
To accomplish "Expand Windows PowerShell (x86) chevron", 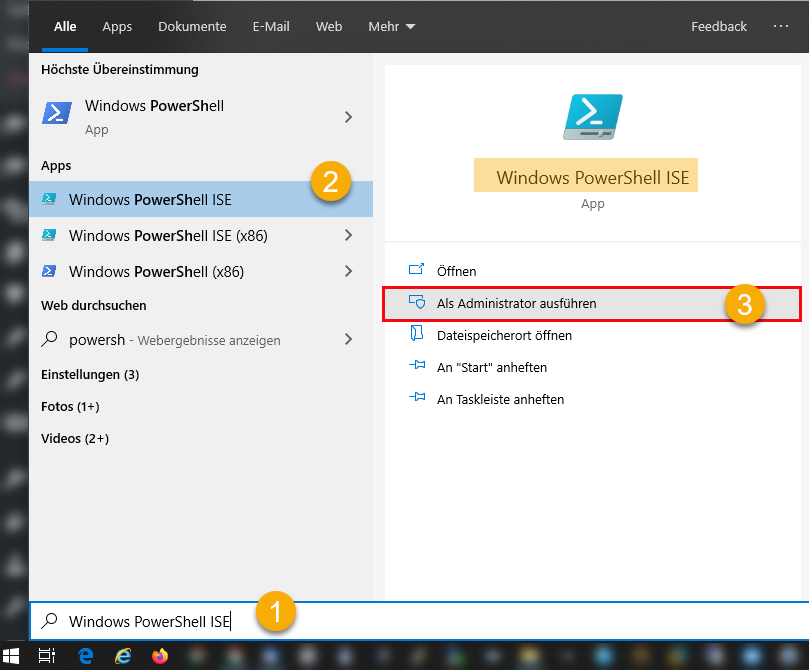I will pos(349,271).
